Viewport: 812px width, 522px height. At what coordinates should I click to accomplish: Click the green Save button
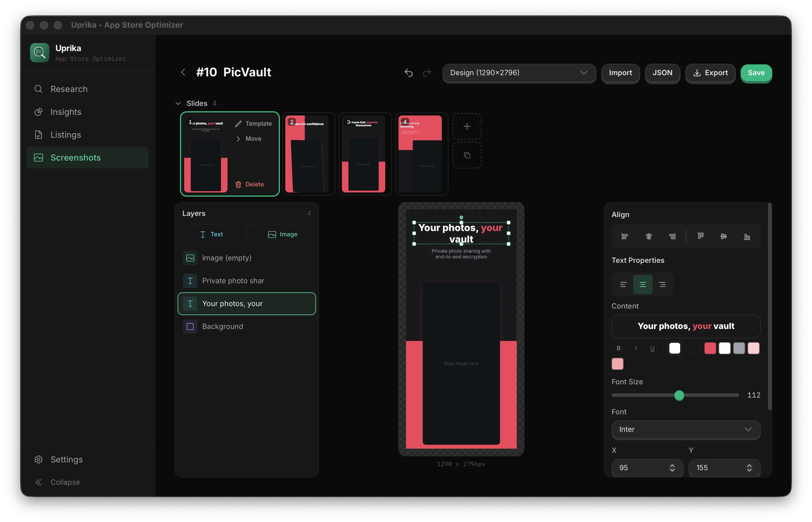[x=756, y=73]
